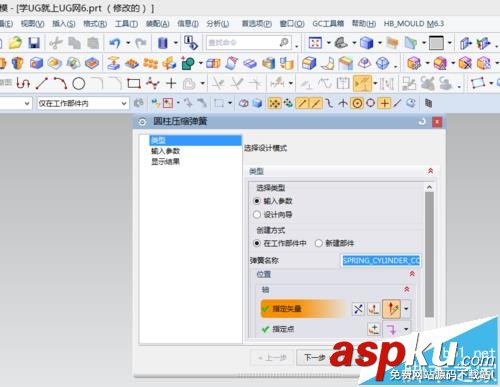The height and width of the screenshot is (387, 500).
Task: Select the 新建部件 radio button
Action: (319, 243)
